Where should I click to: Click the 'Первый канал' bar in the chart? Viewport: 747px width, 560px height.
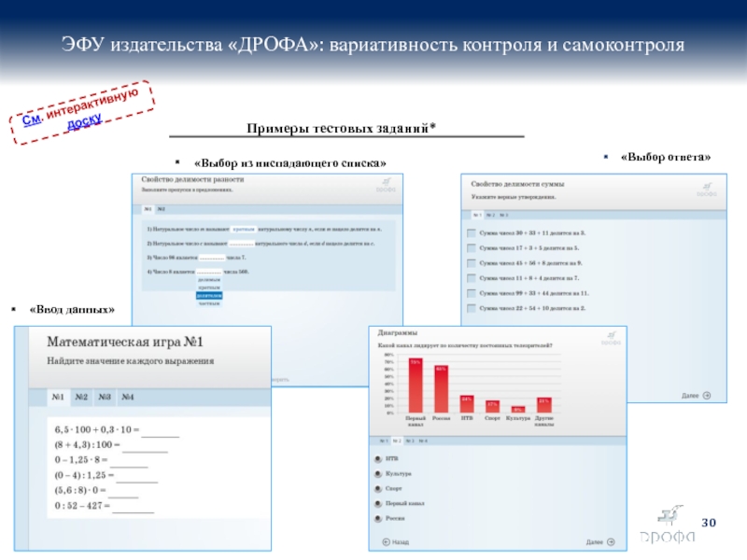416,385
